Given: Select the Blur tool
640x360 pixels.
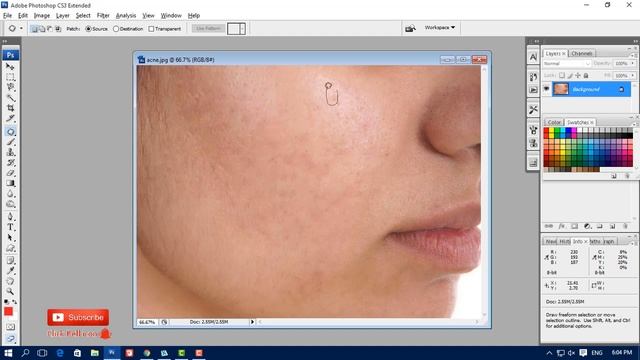Looking at the screenshot, I should coord(10,194).
